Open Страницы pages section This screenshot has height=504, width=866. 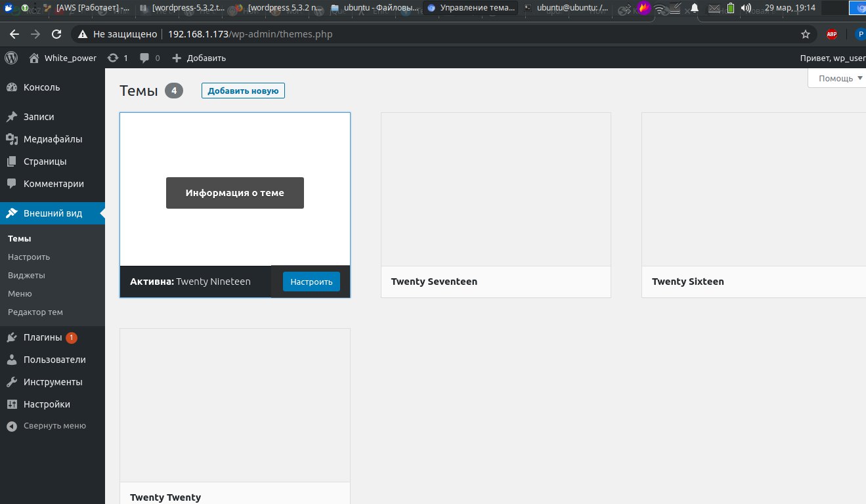click(x=53, y=161)
